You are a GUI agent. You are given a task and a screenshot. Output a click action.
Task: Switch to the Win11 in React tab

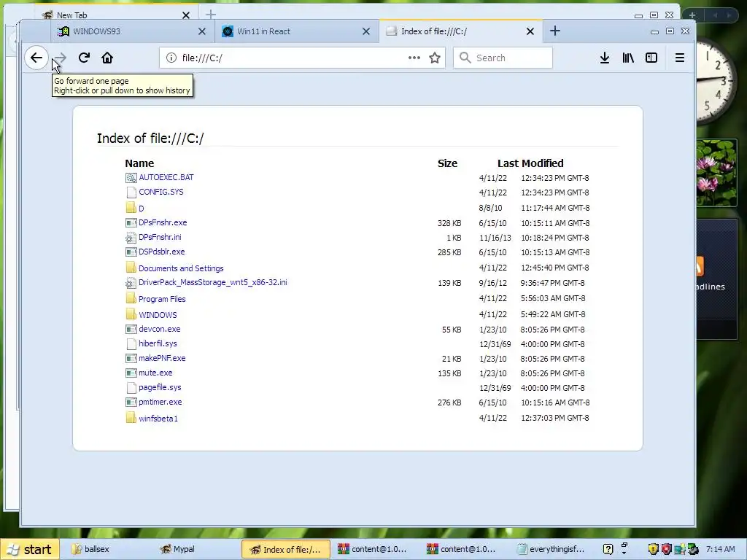click(x=297, y=31)
